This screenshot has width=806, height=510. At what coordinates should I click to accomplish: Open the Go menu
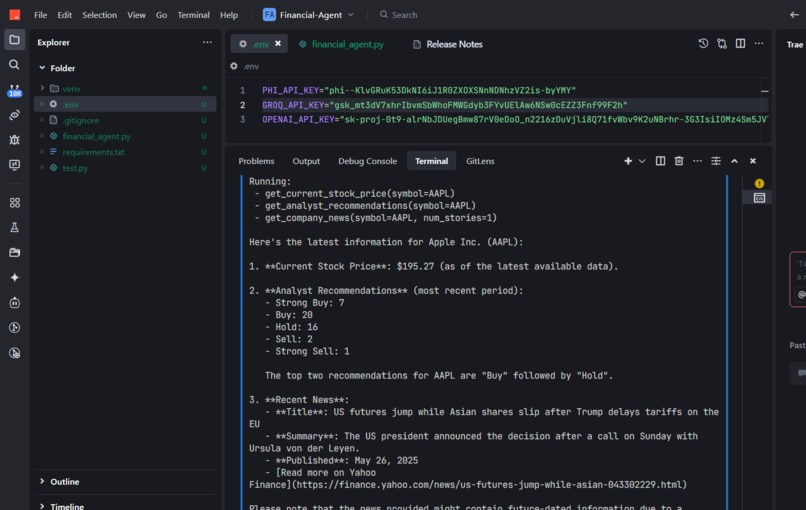pyautogui.click(x=161, y=15)
